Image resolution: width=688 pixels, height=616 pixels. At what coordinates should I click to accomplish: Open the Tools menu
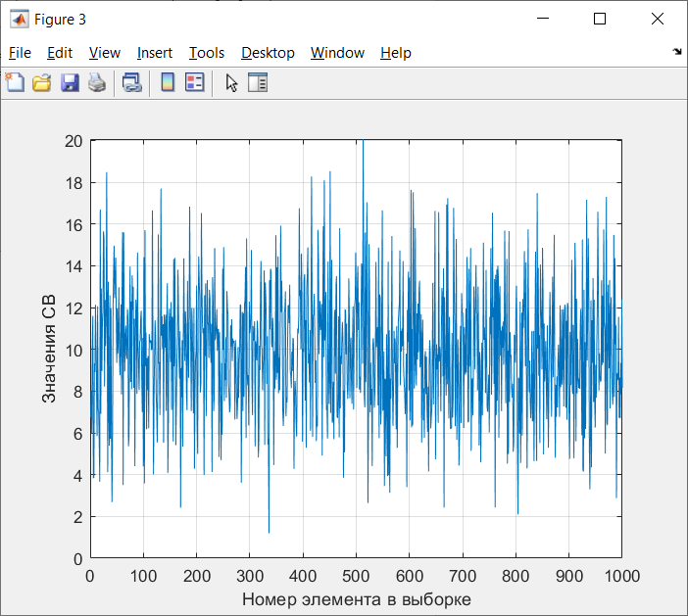click(x=207, y=53)
